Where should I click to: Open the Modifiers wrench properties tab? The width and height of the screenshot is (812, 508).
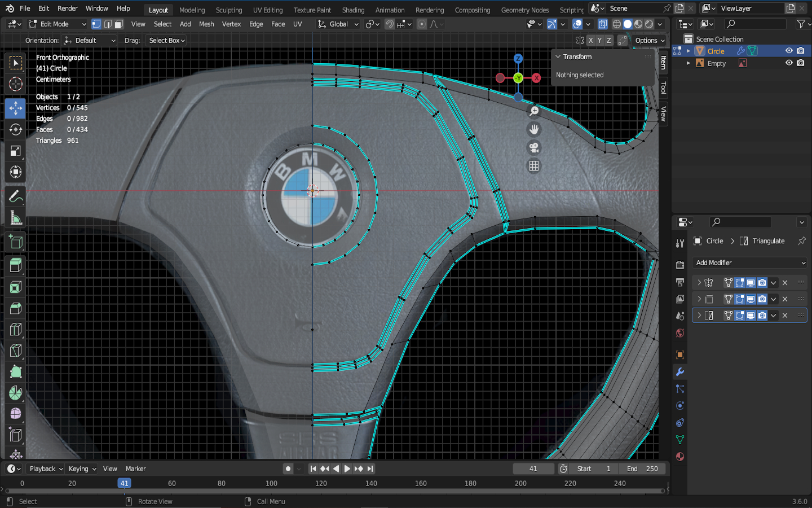[x=680, y=372]
